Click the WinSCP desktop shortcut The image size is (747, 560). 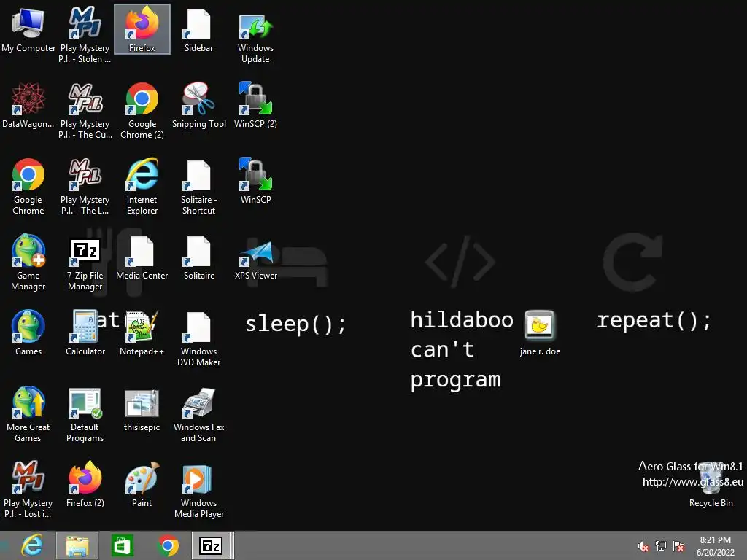255,182
